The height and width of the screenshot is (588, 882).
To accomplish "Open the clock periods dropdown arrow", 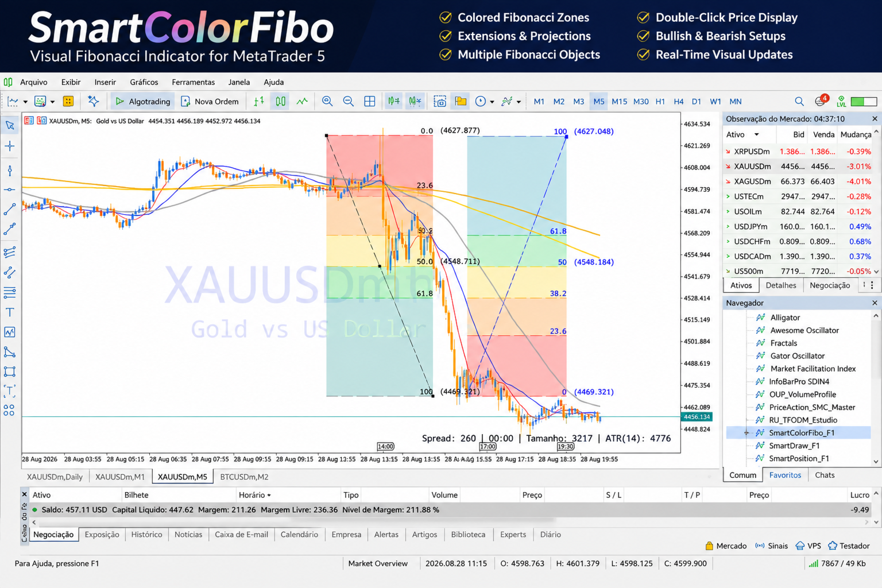I will [x=492, y=102].
